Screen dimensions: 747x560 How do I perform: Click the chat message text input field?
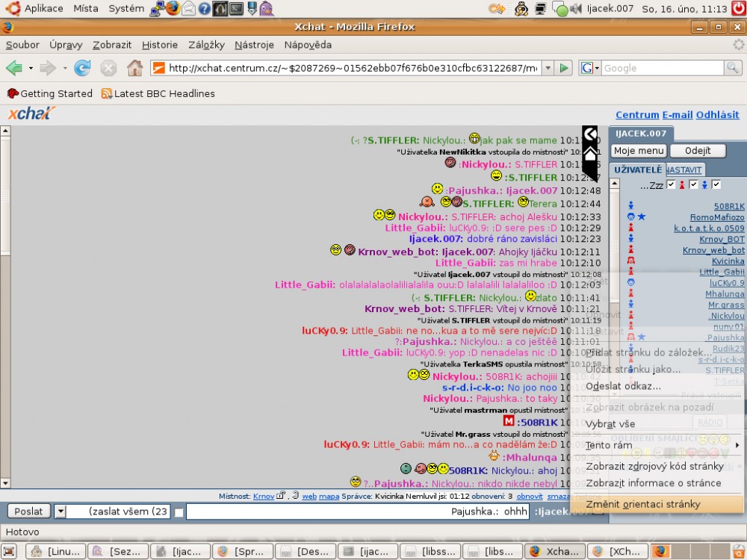tap(359, 511)
